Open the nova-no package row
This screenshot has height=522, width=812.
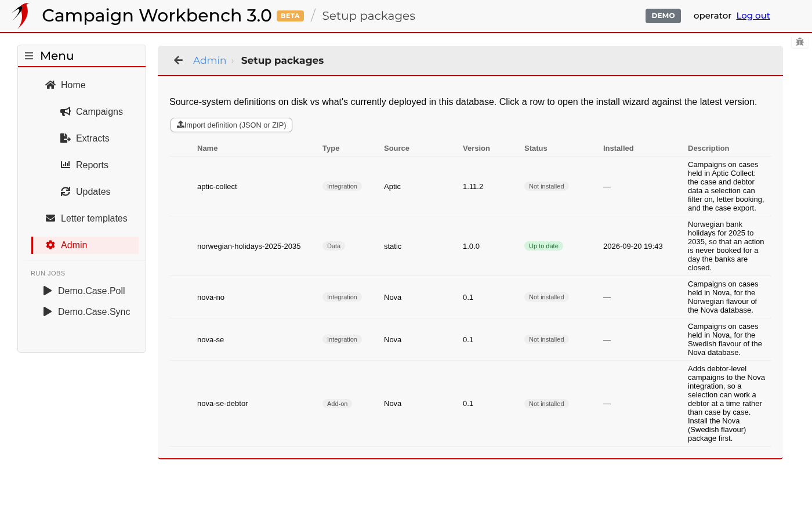coord(470,297)
